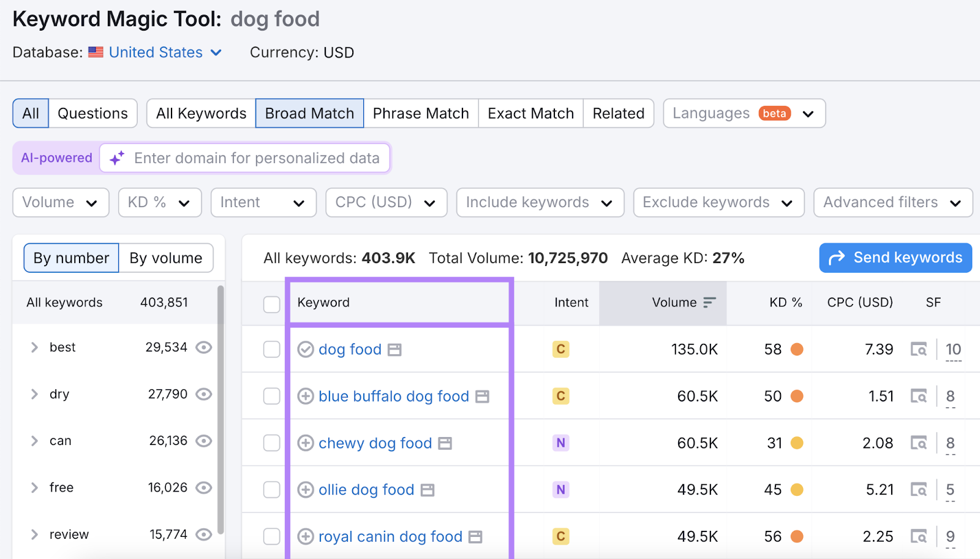Open the Advanced filters dropdown
The width and height of the screenshot is (980, 559).
pyautogui.click(x=892, y=202)
